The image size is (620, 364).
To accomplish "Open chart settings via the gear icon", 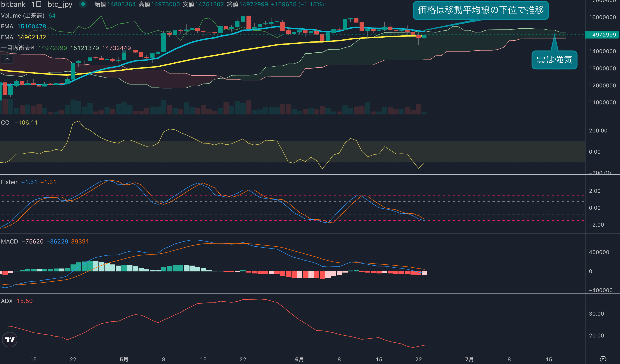I will [603, 359].
